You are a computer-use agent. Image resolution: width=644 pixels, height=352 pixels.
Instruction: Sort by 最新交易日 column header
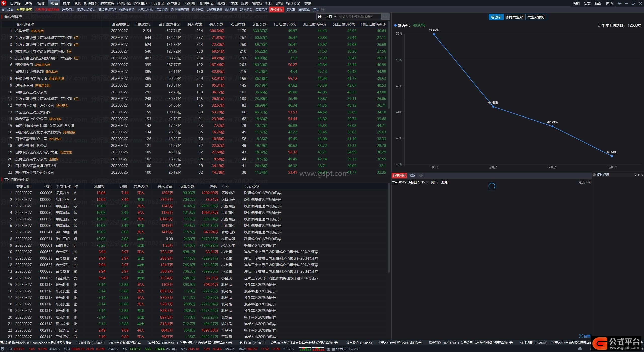pyautogui.click(x=121, y=24)
